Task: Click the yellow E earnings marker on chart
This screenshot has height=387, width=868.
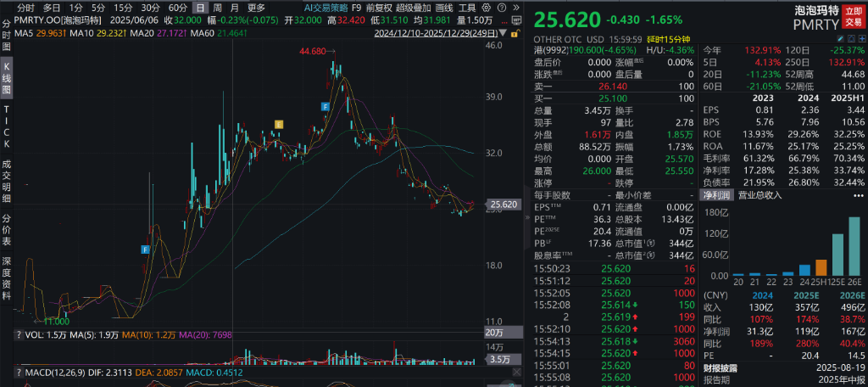Action: 277,125
